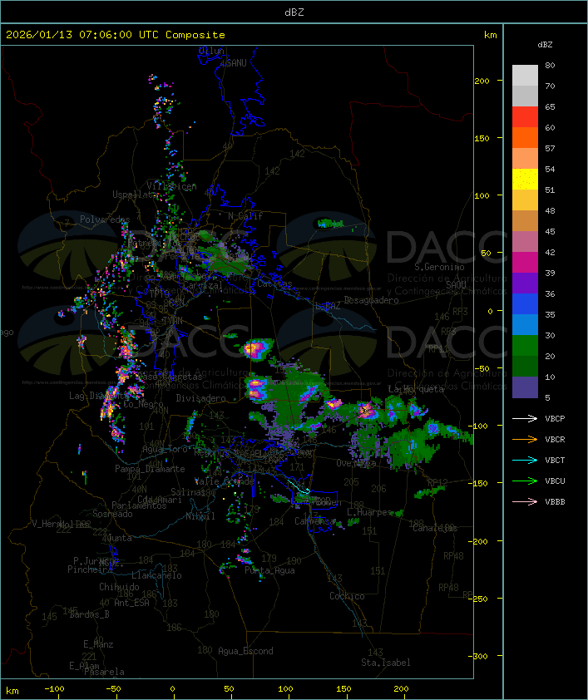
Task: Click the purple 36-39 dBZ legend swatch
Action: (x=525, y=283)
